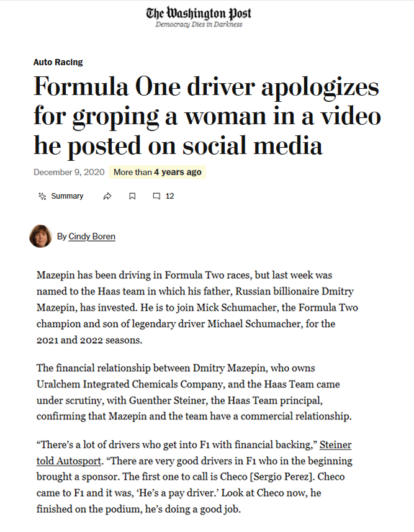Click the comment count '12'
The width and height of the screenshot is (414, 532).
point(169,196)
